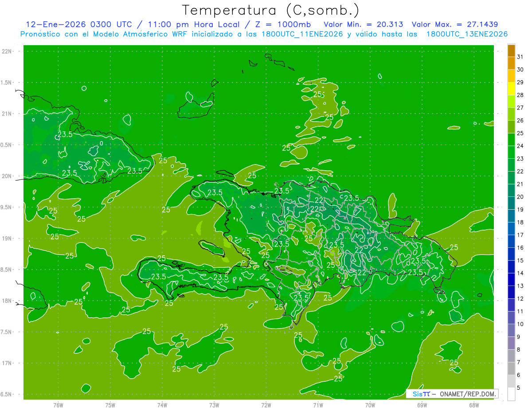Click the legend value '28'
Viewport: 532px width, 411px height.
pyautogui.click(x=520, y=95)
